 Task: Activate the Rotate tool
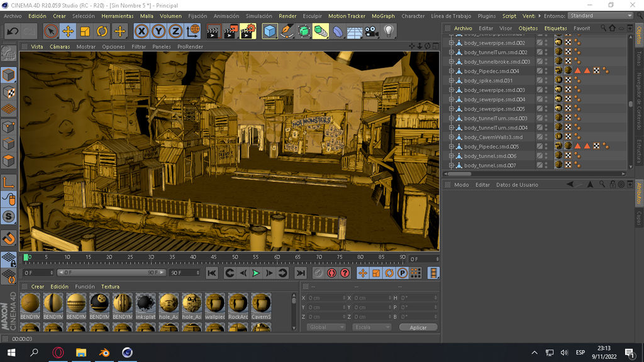point(102,31)
